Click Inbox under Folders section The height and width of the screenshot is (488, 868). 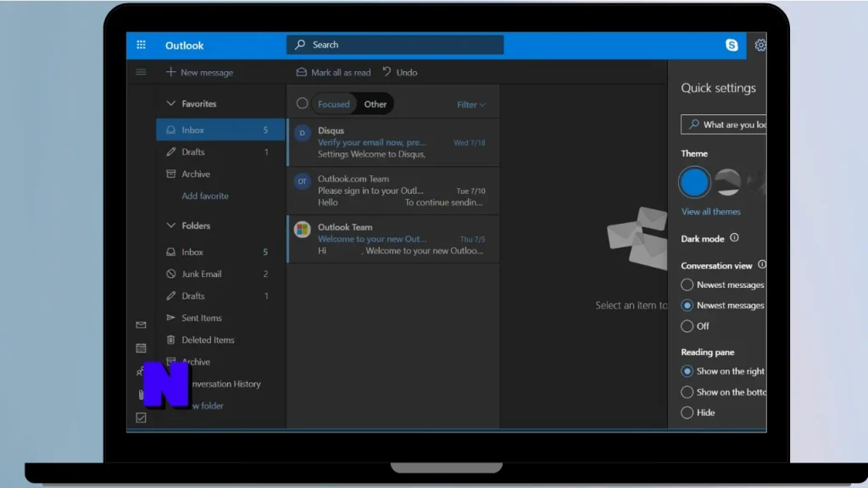220,252
